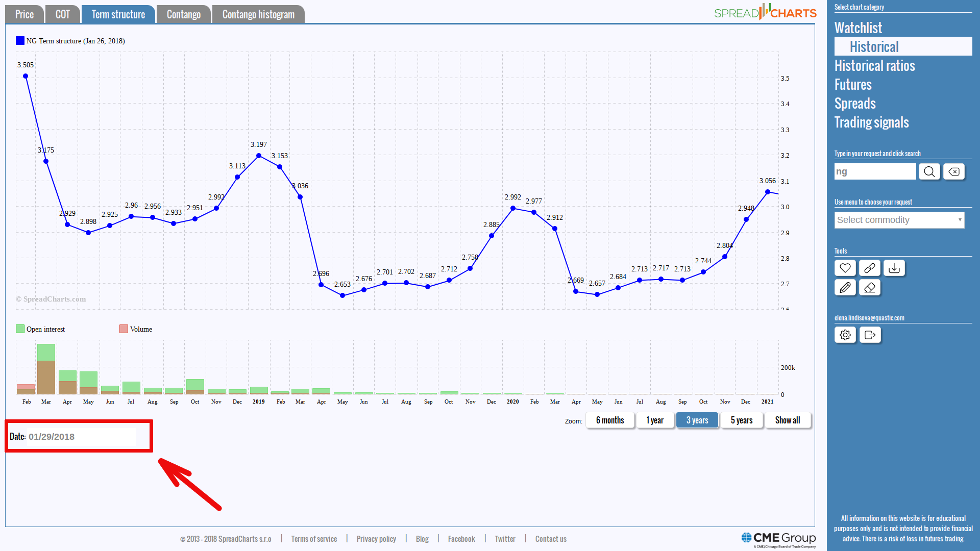Open the Futures category
The width and height of the screenshot is (980, 551).
click(853, 84)
